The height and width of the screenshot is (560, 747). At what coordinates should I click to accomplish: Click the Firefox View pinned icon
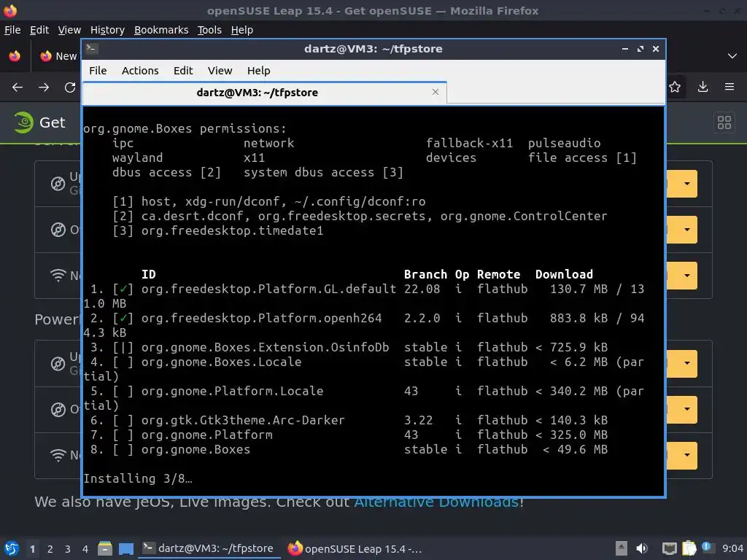(15, 56)
